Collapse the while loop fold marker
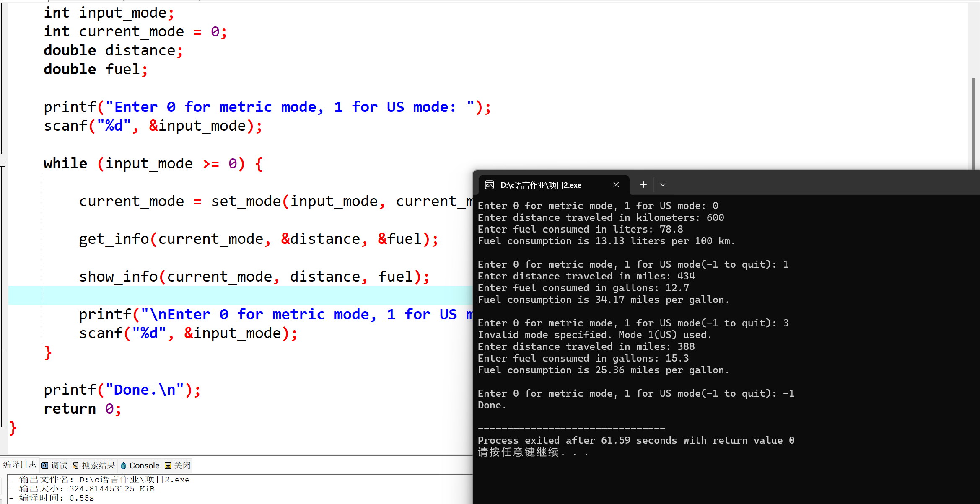Viewport: 980px width, 504px height. [3, 163]
